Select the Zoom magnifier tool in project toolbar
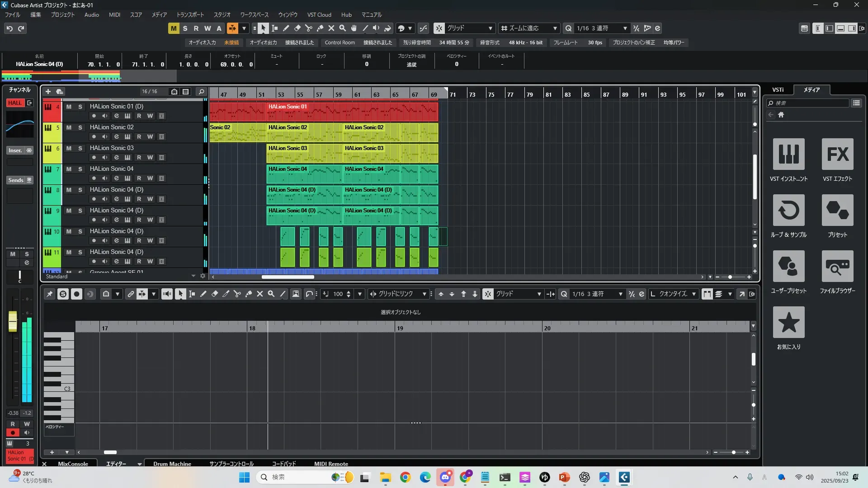 coord(343,28)
